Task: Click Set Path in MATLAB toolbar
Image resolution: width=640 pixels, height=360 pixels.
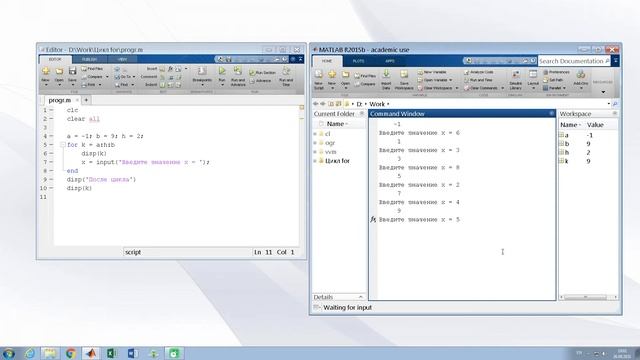Action: 553,80
